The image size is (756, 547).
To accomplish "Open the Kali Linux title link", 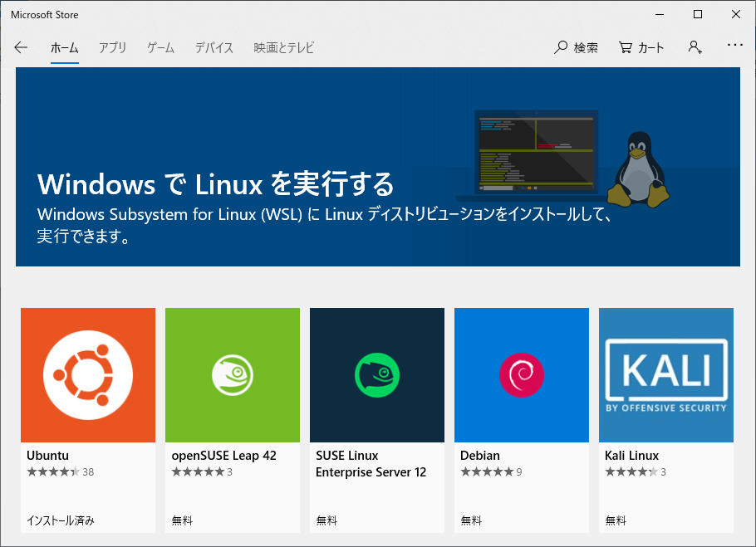I will coord(631,456).
